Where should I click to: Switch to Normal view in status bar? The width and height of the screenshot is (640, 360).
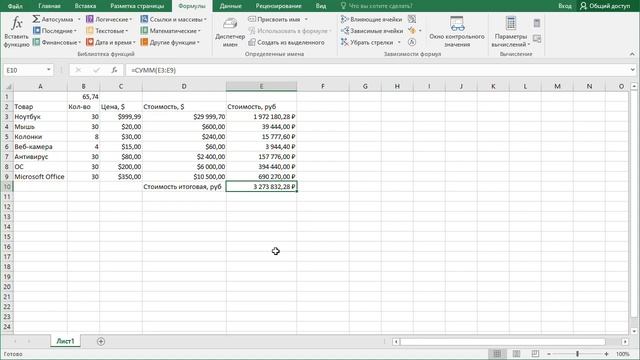(497, 354)
